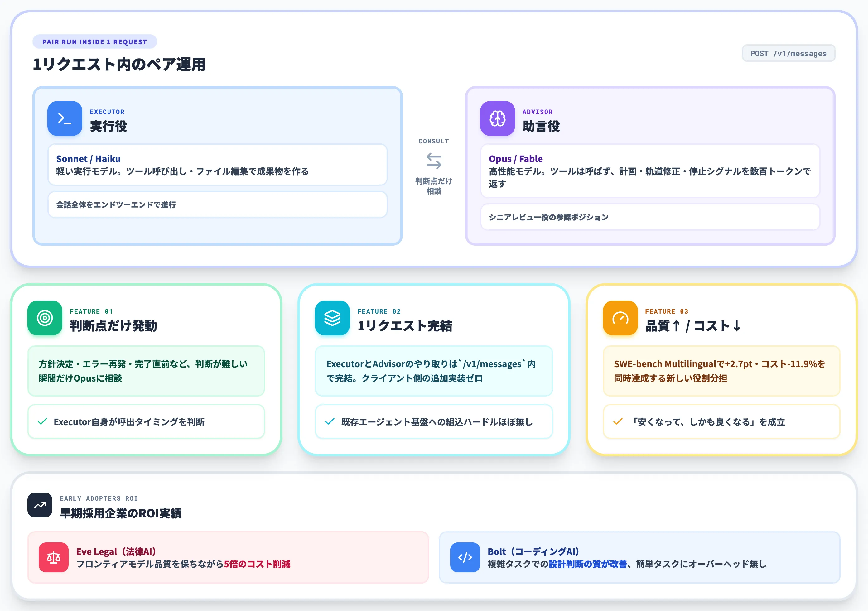Click the FEATURE 01 label
Screen dimensions: 868x611
91,311
